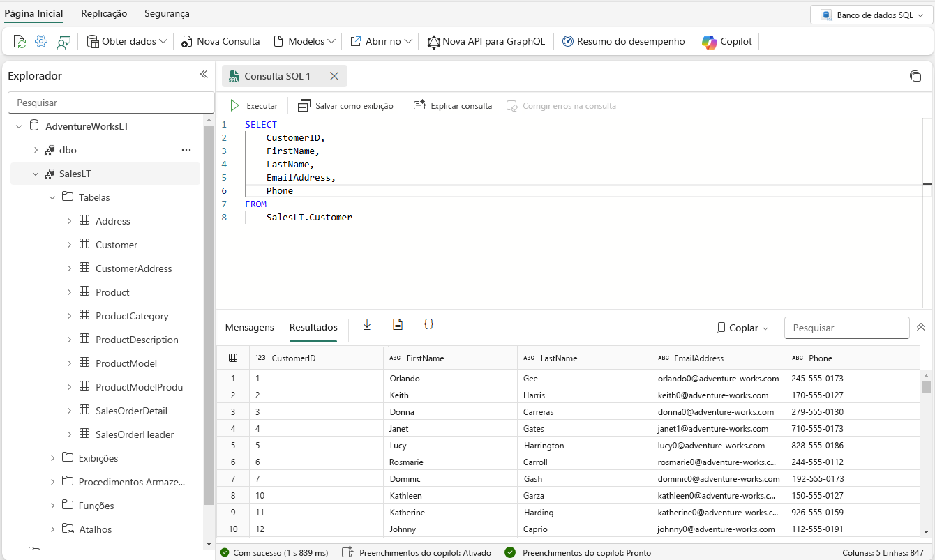Click the CustomerID column header
The image size is (935, 560).
(x=316, y=358)
